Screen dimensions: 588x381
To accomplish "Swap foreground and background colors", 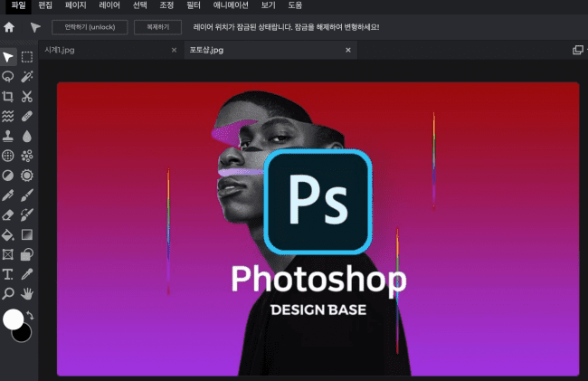I will pos(30,316).
